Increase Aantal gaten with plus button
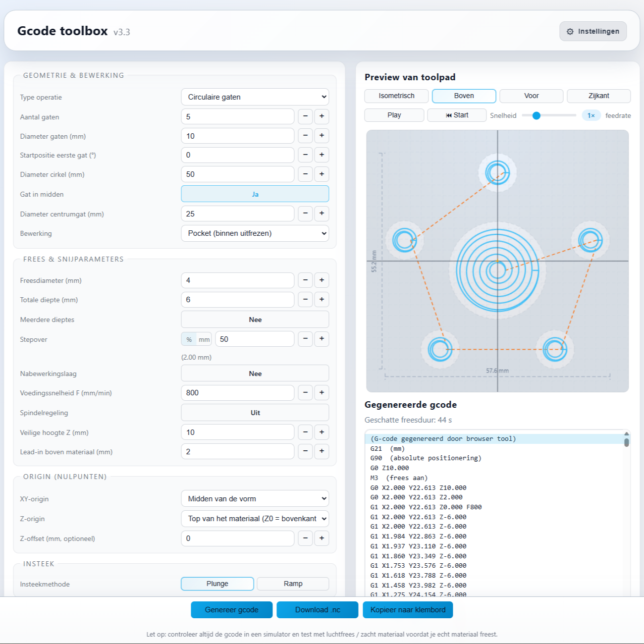This screenshot has width=644, height=644. (x=322, y=116)
